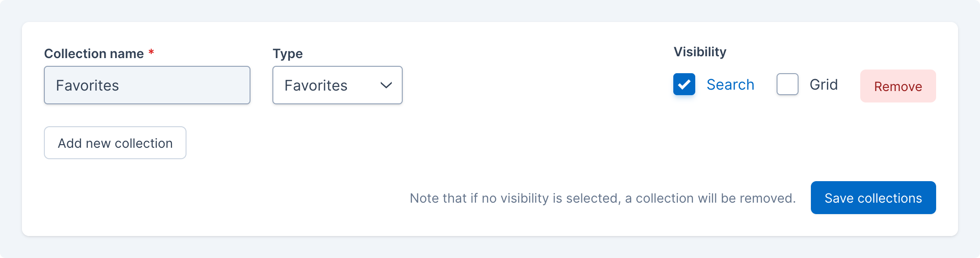Remove the Favorites collection
This screenshot has width=980, height=258.
[x=898, y=86]
